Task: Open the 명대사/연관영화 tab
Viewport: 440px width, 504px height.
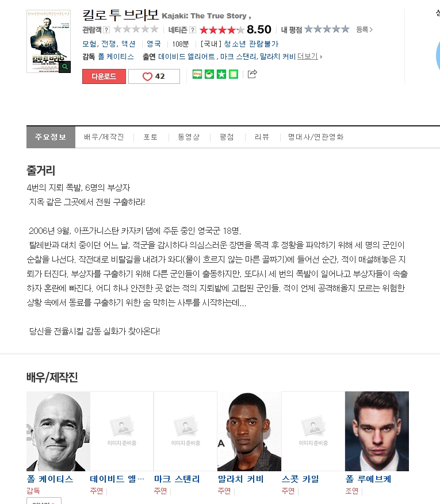Action: (x=316, y=137)
